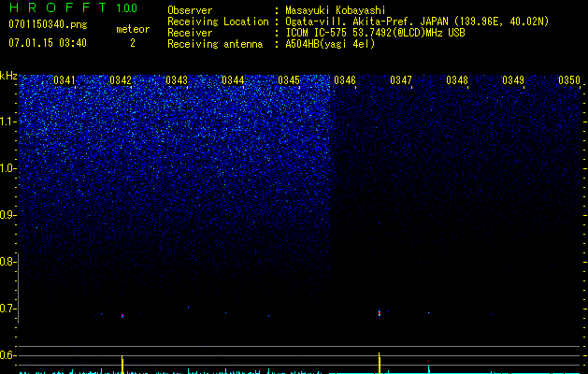Click the Receiver label
Screen dimensions: 588x374
(x=190, y=33)
